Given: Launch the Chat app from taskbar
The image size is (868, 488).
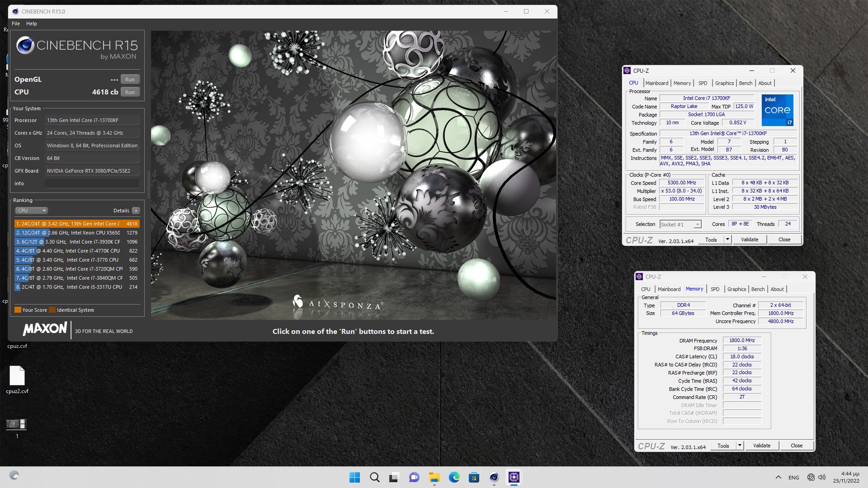Looking at the screenshot, I should pyautogui.click(x=414, y=477).
